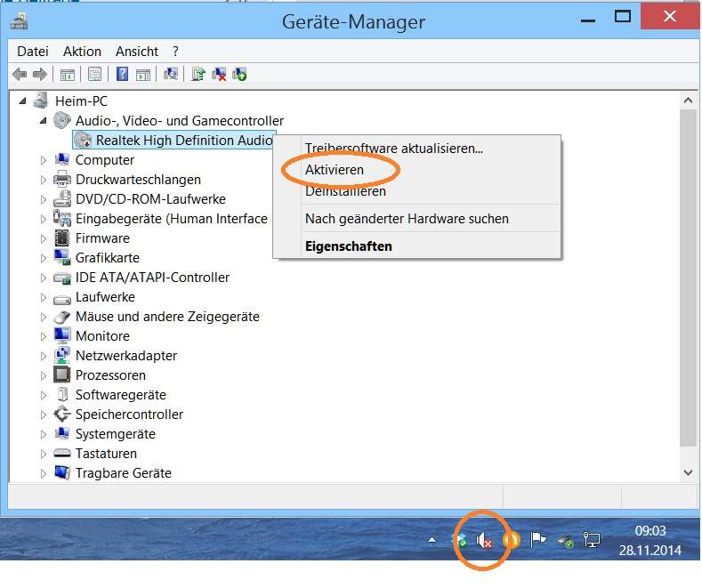Click Scan for hardware changes toolbar icon

pos(171,75)
